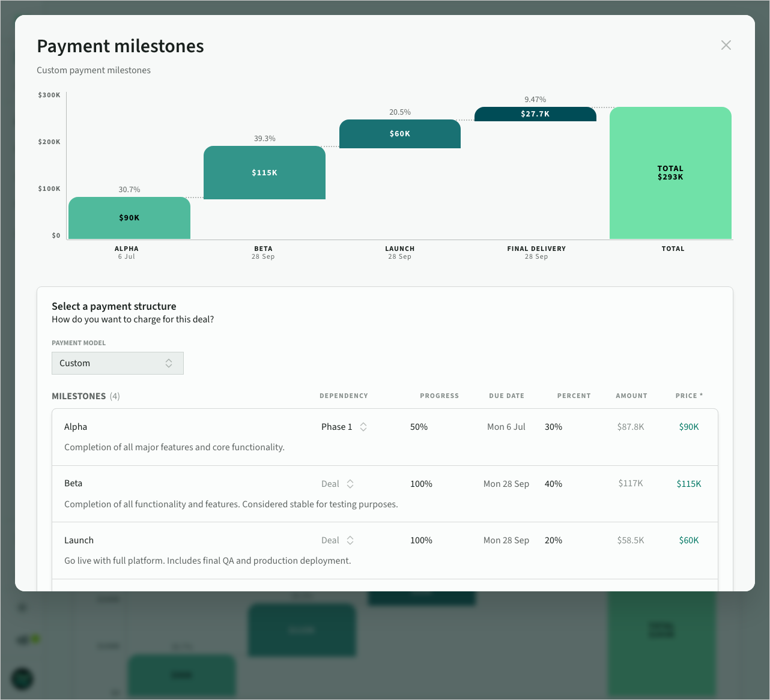
Task: Select the Final Delivery $27.7K bar
Action: click(x=535, y=114)
